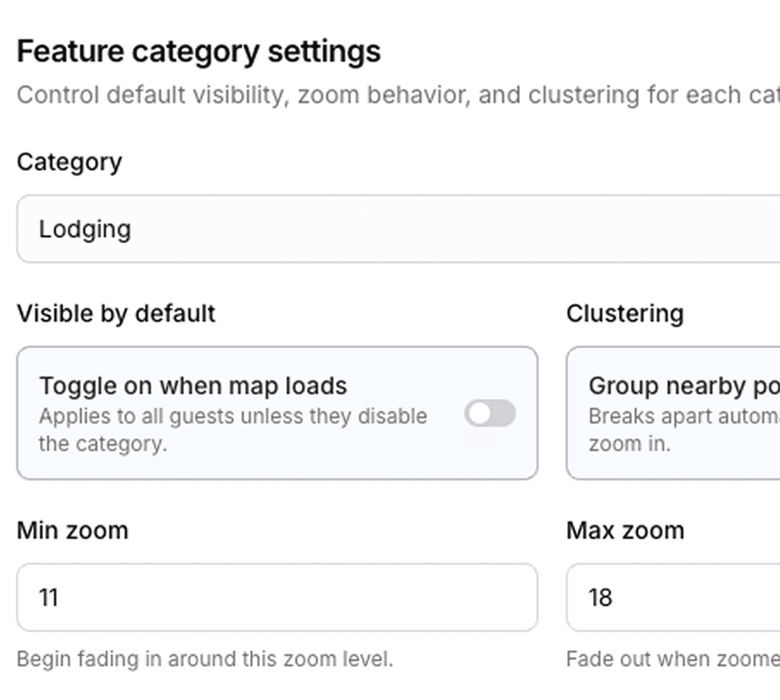Click the 'zoom in.' text in the Clustering card
The image size is (780, 700).
[629, 444]
